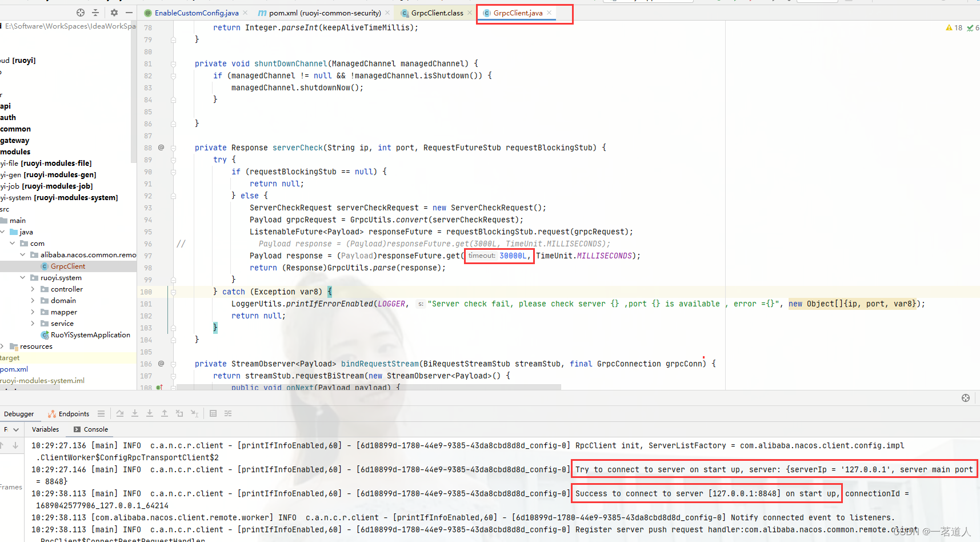Select GrpcClient in project tree
980x542 pixels.
pyautogui.click(x=67, y=266)
